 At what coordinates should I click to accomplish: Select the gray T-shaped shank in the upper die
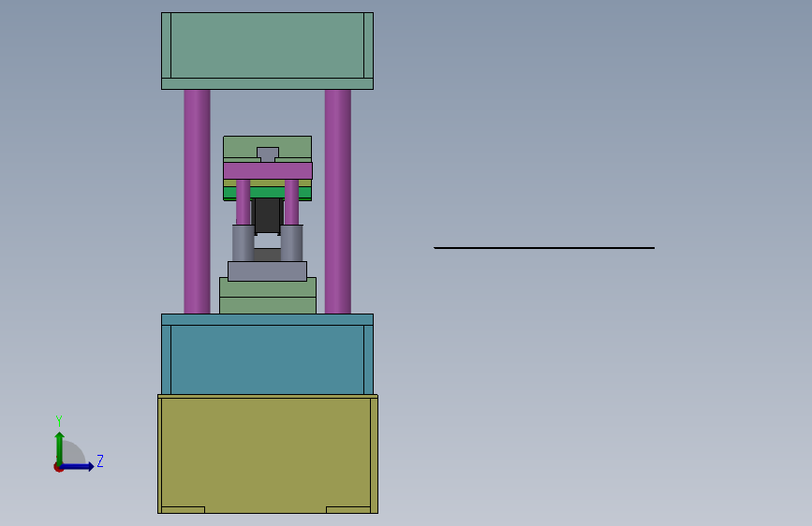(268, 154)
